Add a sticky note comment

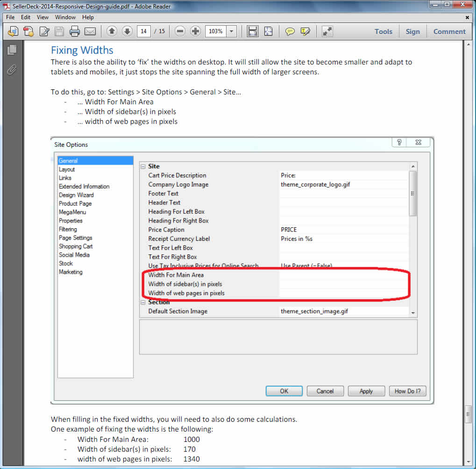pyautogui.click(x=290, y=31)
